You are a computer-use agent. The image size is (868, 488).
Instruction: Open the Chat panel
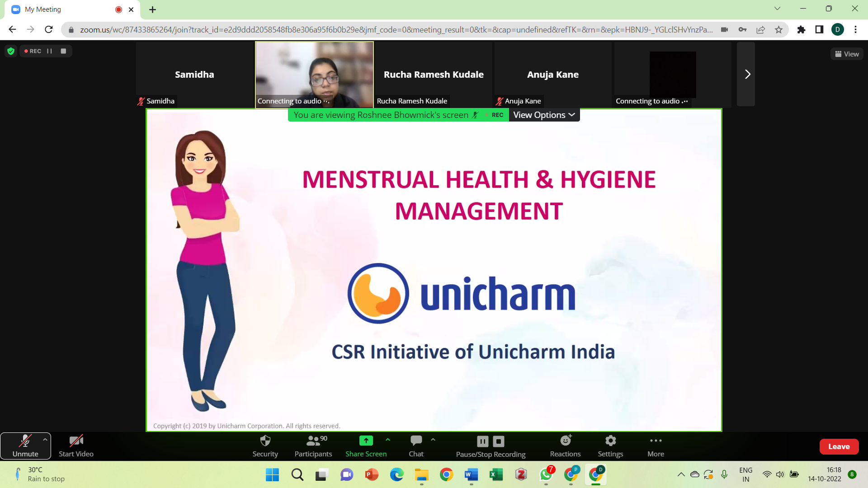(416, 446)
